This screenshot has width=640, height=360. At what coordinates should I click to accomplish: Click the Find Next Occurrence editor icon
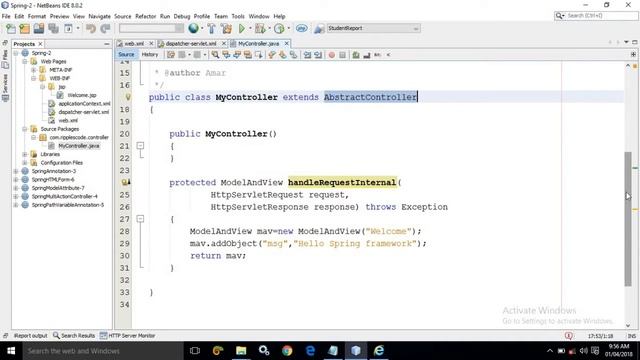237,55
